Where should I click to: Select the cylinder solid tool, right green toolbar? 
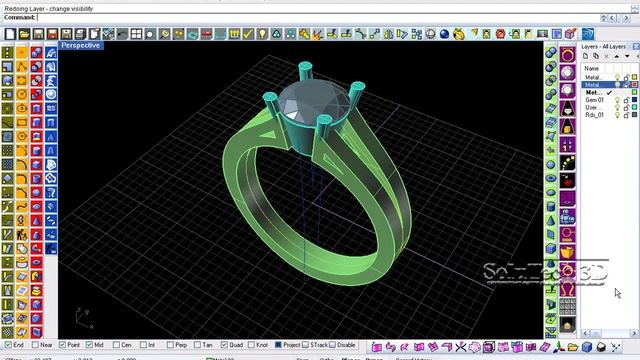(551, 207)
